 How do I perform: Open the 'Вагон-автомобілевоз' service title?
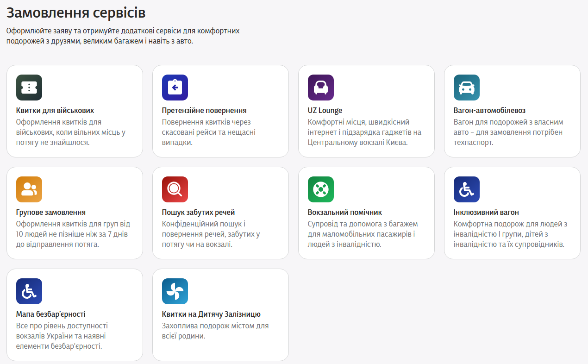[489, 111]
